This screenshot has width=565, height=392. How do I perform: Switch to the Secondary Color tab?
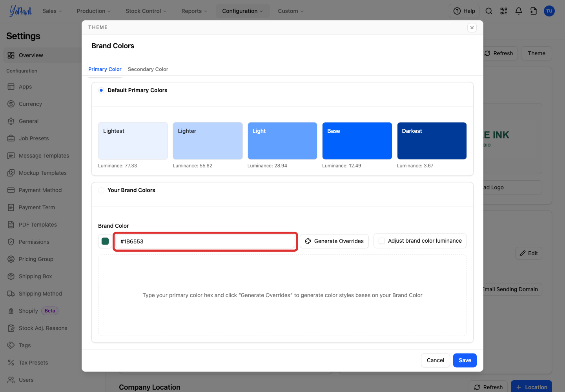click(x=148, y=69)
